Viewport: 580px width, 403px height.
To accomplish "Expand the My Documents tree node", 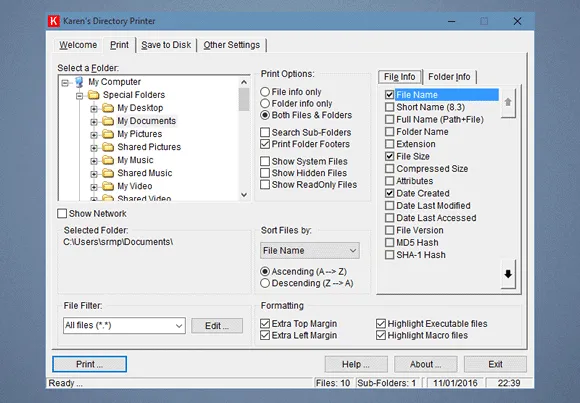I will pos(94,122).
